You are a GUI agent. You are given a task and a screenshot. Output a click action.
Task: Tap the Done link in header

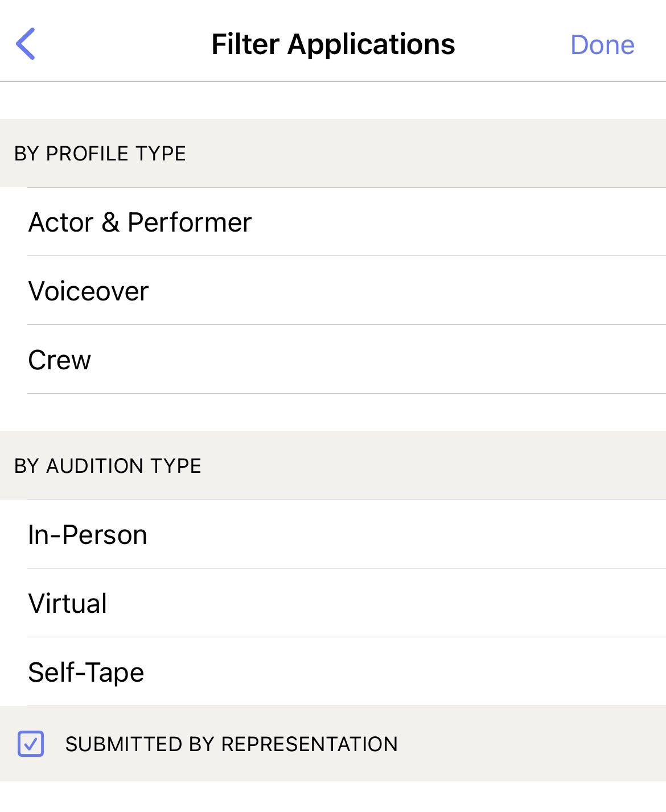coord(602,44)
